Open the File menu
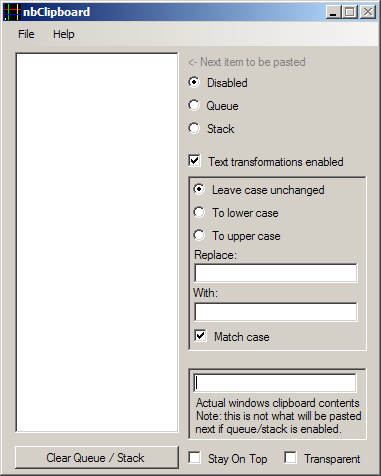381x476 pixels. (26, 34)
